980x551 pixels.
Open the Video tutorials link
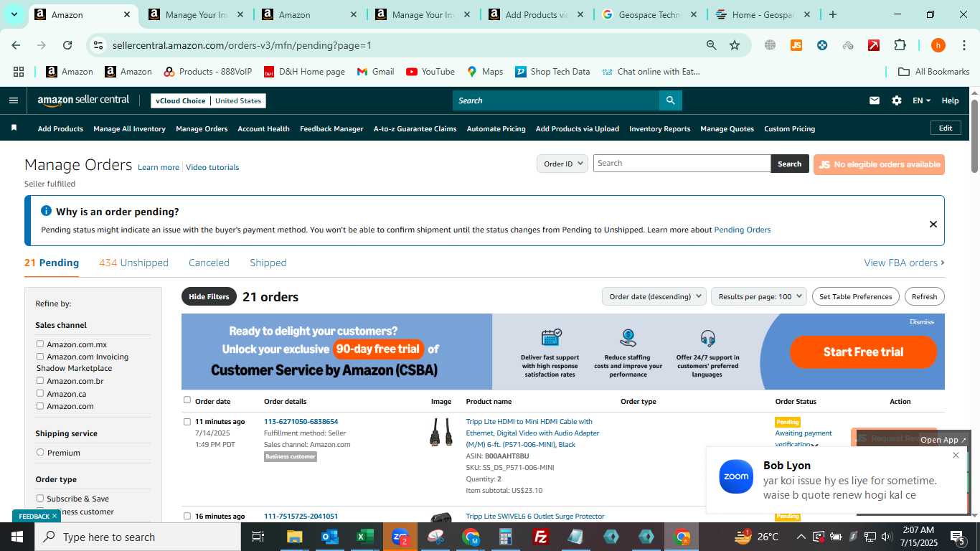[x=212, y=167]
